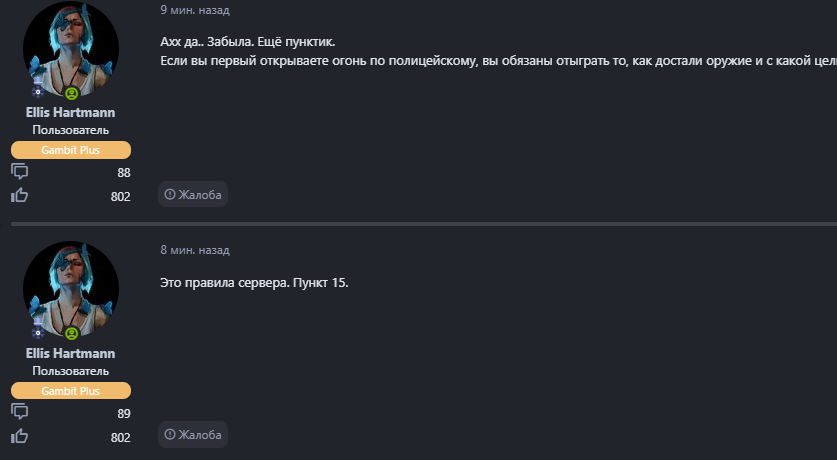This screenshot has height=460, width=837.
Task: Click avatar of the 9-minute-old post
Action: click(71, 48)
